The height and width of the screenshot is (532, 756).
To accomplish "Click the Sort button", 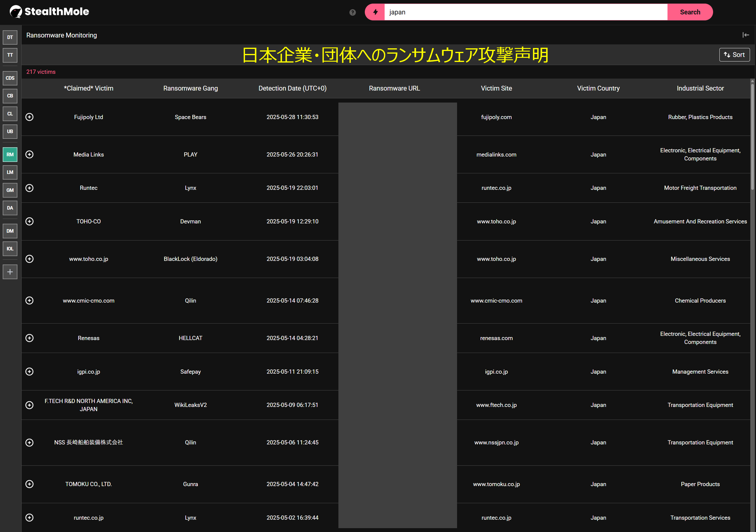I will pos(734,55).
